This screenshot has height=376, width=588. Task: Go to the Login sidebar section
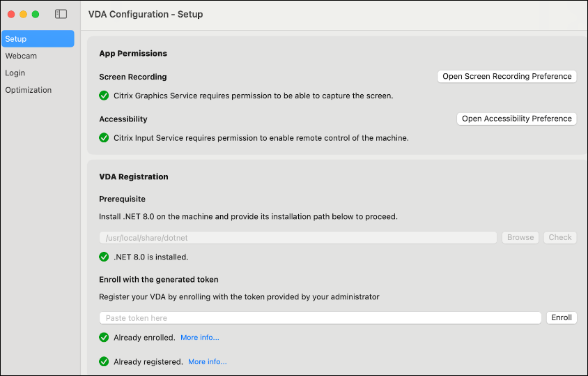15,73
